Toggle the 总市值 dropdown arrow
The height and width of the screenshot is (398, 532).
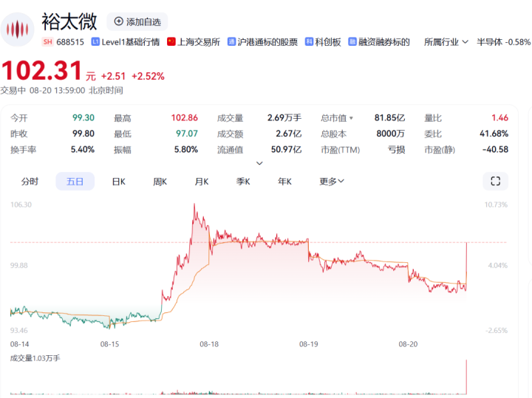pos(351,118)
